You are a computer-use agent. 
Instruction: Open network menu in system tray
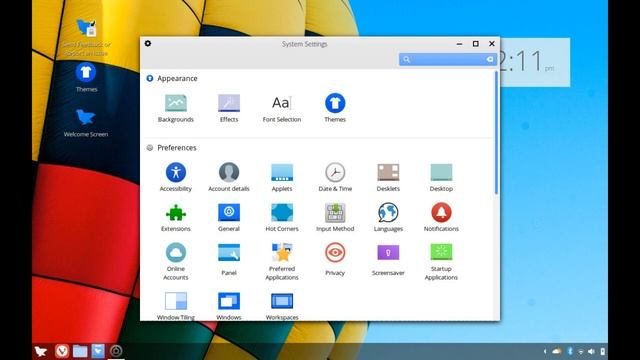pos(580,351)
